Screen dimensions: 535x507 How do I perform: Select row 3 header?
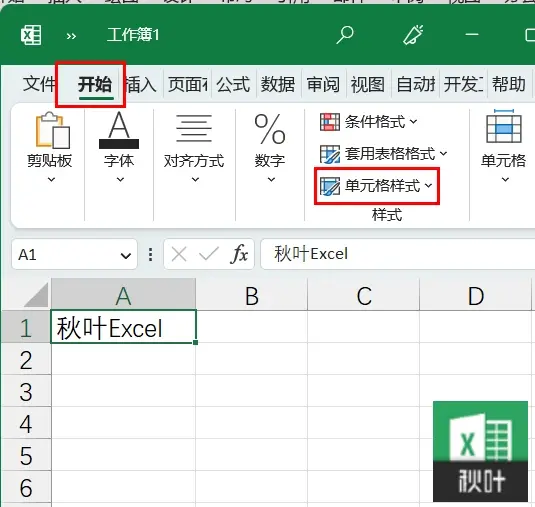tap(26, 392)
